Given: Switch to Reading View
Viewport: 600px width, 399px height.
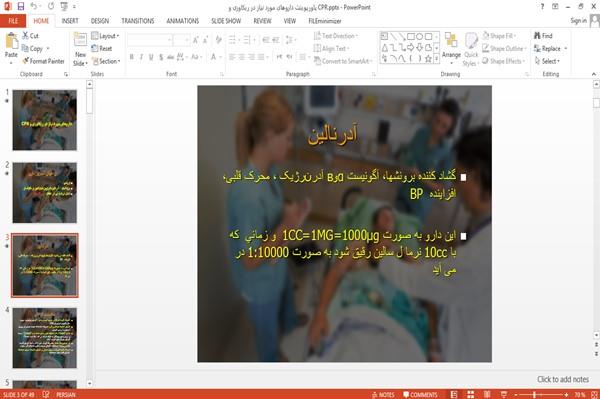Looking at the screenshot, I should click(487, 394).
